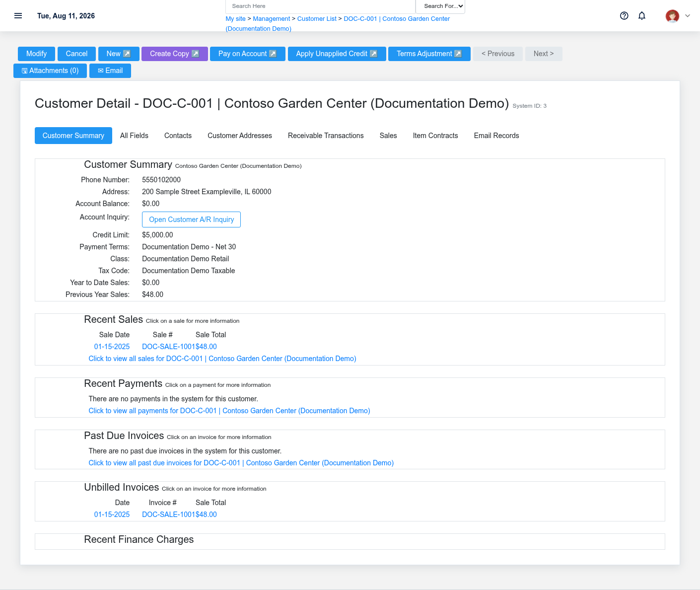The image size is (700, 590).
Task: Click the Recent Finance Charges heading
Action: point(139,539)
